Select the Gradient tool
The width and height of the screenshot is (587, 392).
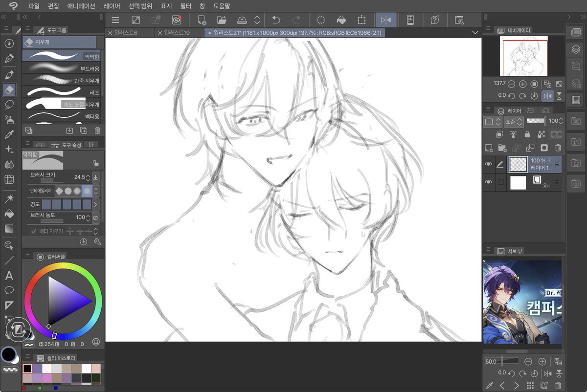[9, 228]
